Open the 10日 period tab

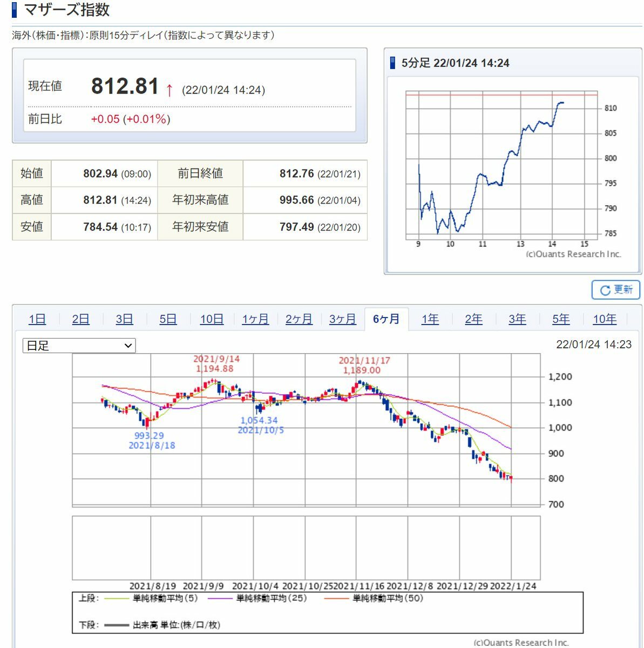tap(212, 319)
